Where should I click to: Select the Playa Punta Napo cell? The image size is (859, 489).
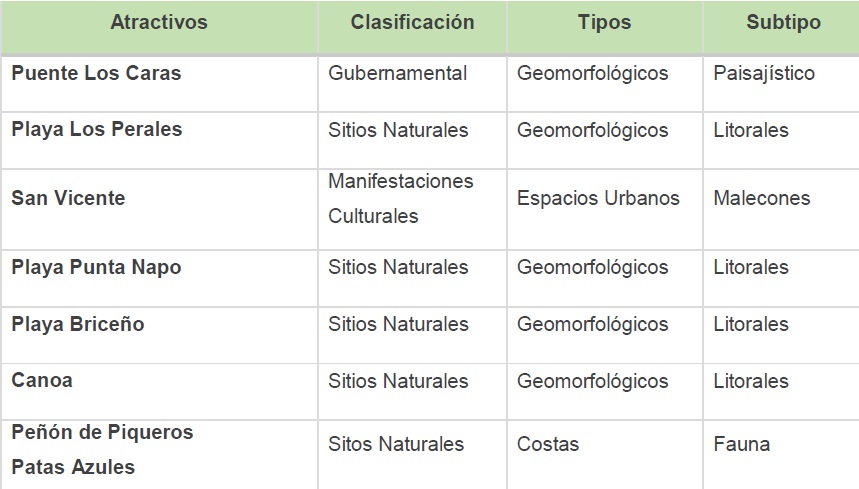pos(96,267)
